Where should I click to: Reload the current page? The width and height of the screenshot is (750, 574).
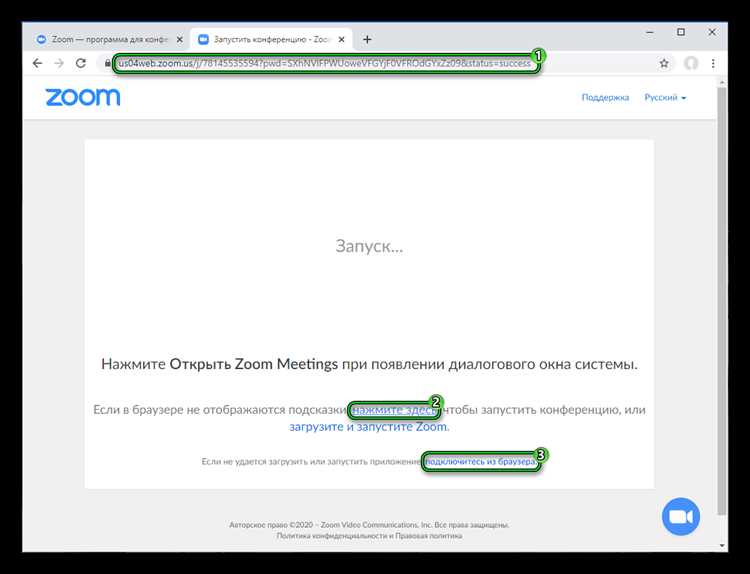point(81,63)
